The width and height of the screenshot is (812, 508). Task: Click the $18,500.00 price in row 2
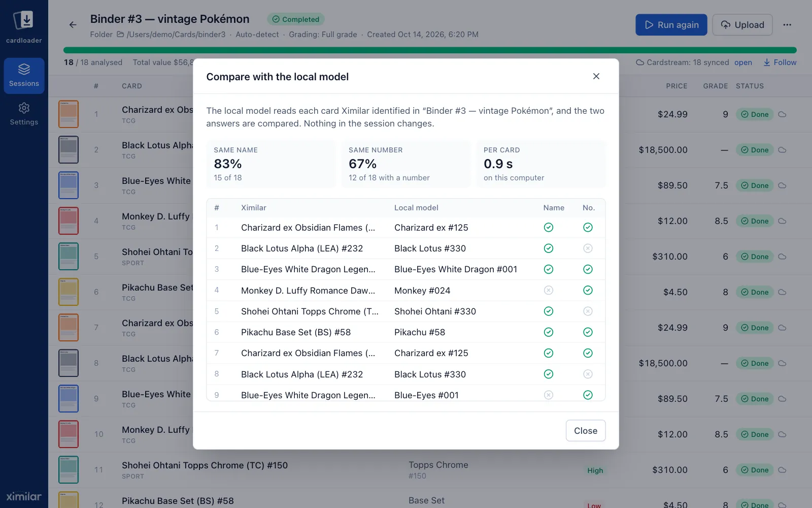(663, 150)
